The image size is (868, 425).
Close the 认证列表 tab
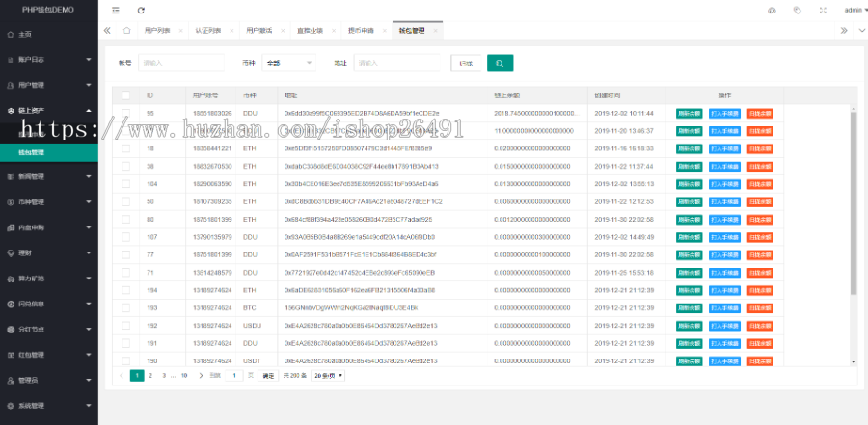(x=231, y=31)
